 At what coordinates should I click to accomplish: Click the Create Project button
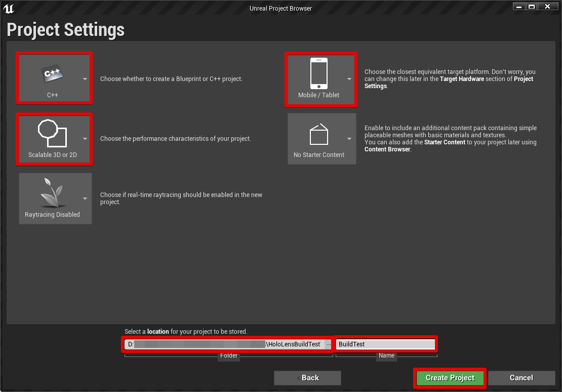[x=450, y=378]
